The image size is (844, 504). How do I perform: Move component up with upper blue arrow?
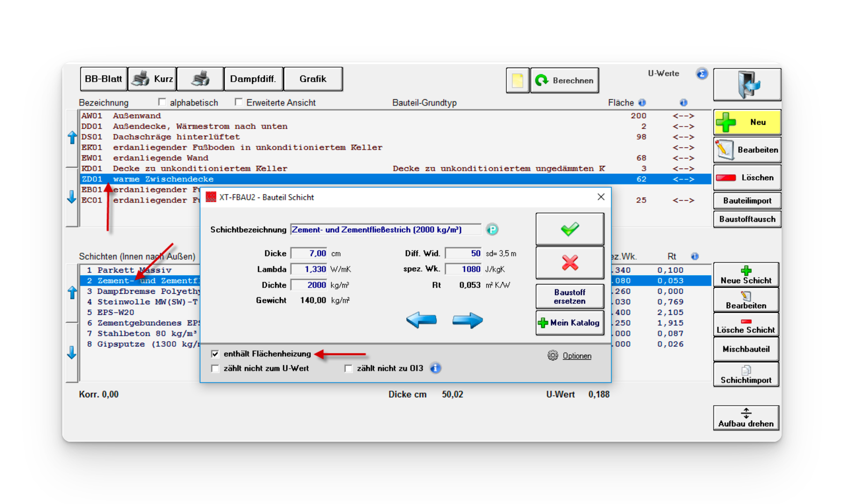click(72, 138)
